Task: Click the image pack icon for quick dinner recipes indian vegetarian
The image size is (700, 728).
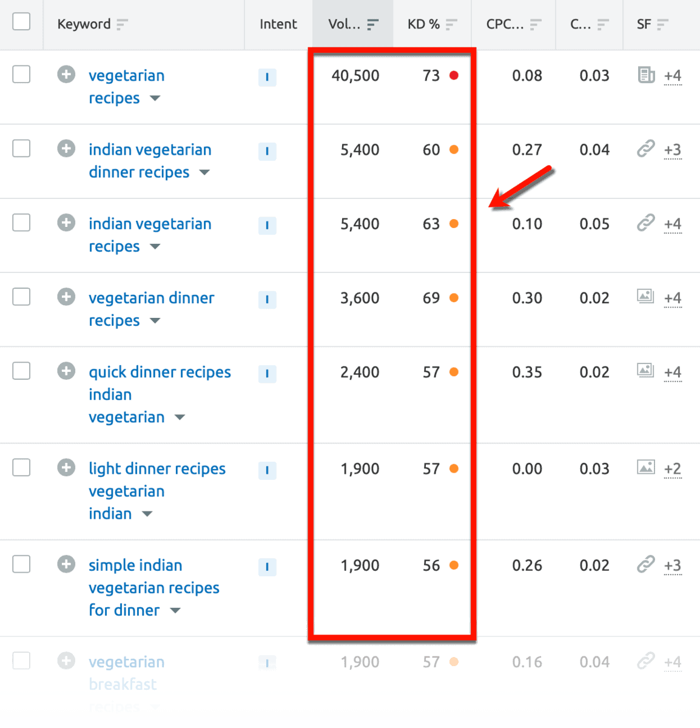Action: 645,371
